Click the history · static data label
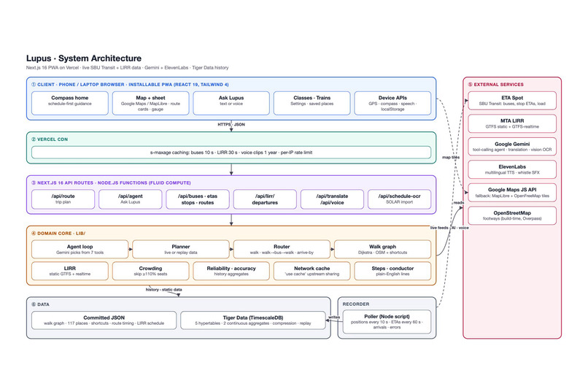The image size is (588, 392). [164, 290]
